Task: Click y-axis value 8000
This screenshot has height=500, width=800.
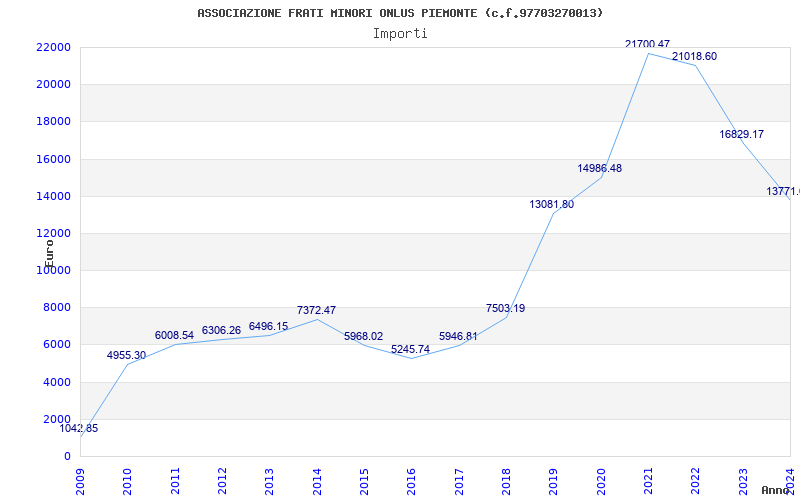Action: pyautogui.click(x=57, y=308)
